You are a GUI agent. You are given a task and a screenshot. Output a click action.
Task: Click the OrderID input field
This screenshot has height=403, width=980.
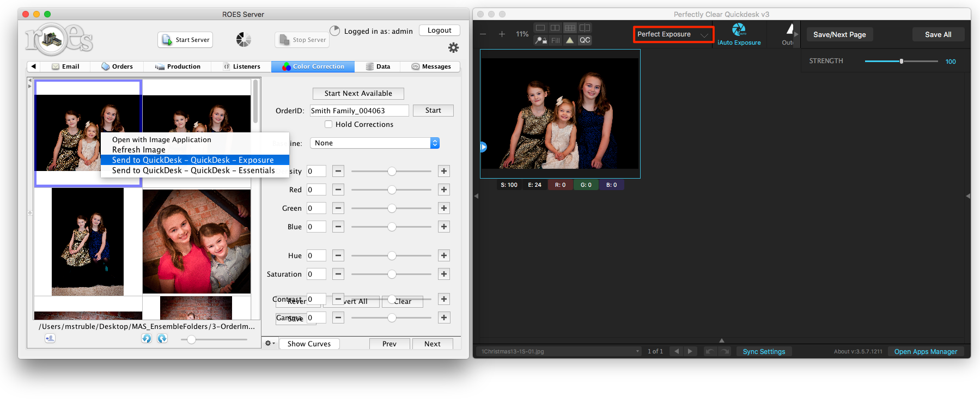pos(359,111)
